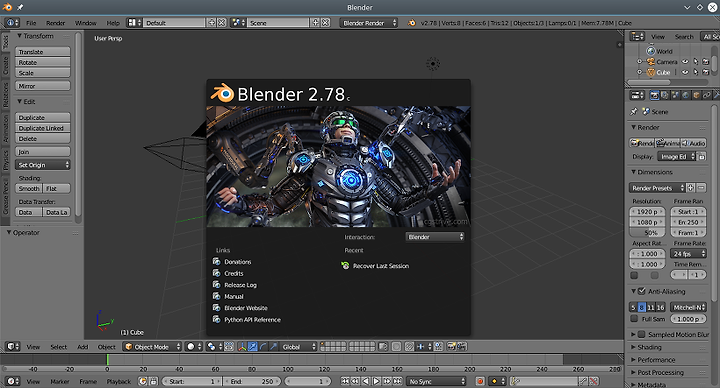Toggle Cube selectability cursor icon
Viewport: 720px width, 388px height.
pos(696,72)
